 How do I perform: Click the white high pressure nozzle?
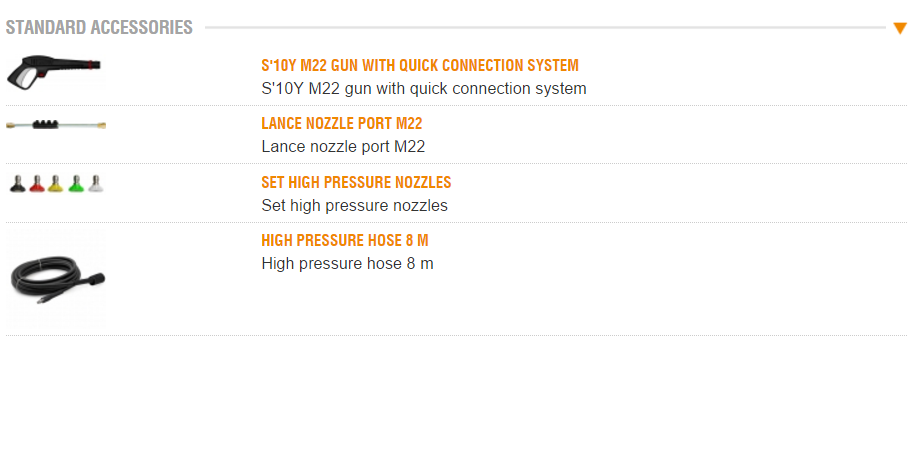(95, 184)
